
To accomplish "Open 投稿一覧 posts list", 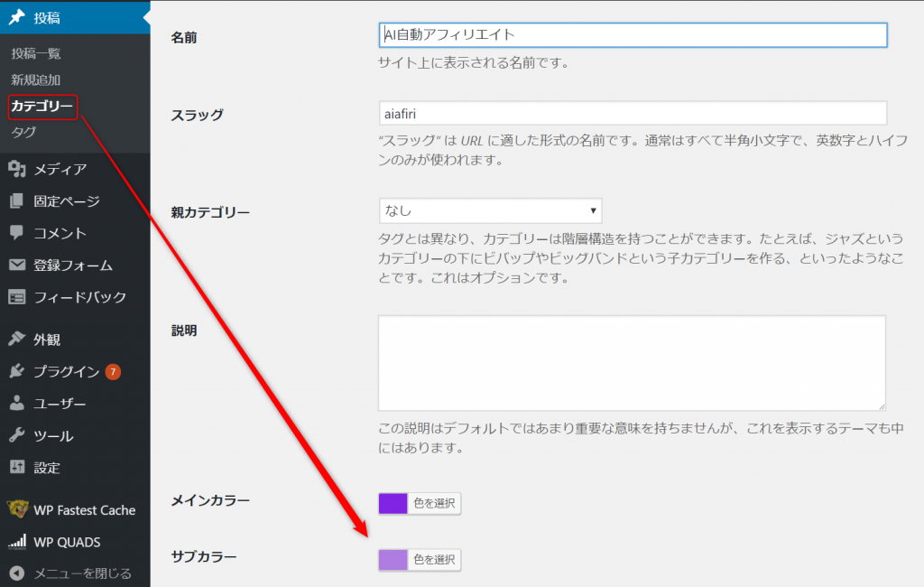I will (36, 54).
